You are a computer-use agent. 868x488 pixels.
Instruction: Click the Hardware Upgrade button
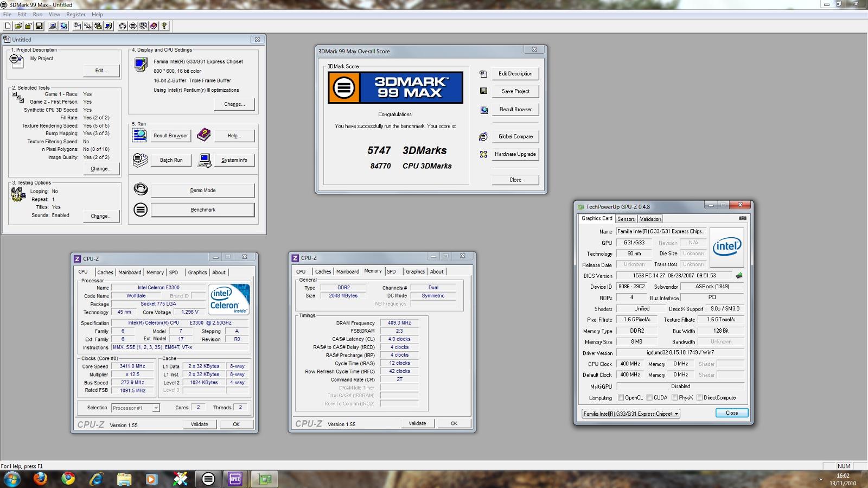515,154
